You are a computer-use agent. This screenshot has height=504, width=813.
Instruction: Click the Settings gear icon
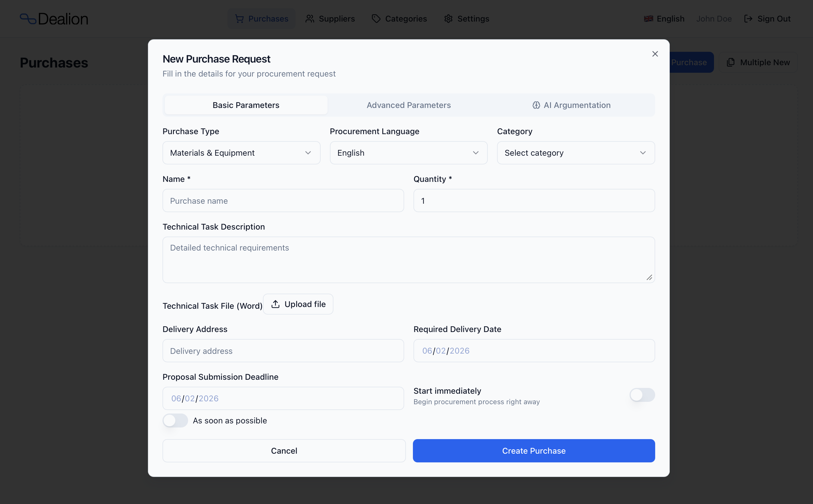(448, 19)
